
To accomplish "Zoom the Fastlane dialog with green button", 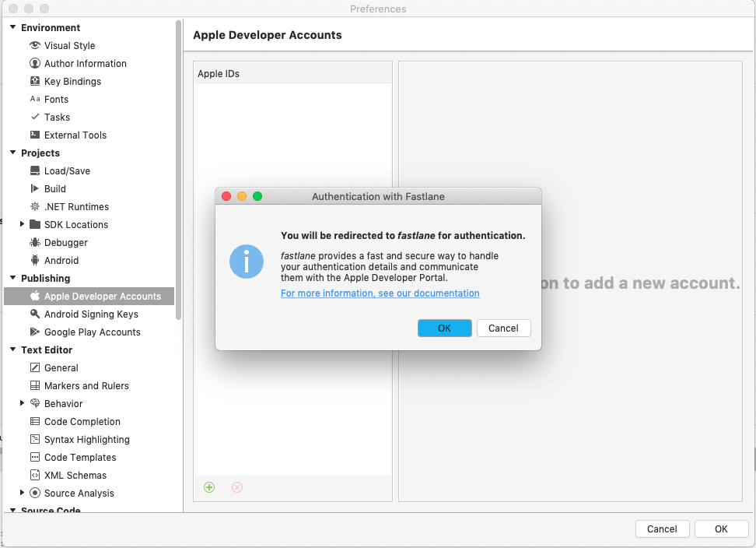I will (x=257, y=196).
